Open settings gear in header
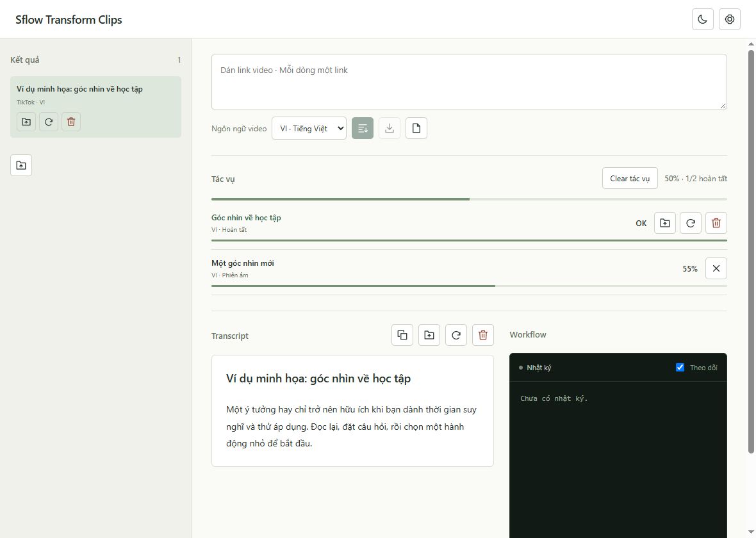Viewport: 756px width, 538px height. [730, 19]
